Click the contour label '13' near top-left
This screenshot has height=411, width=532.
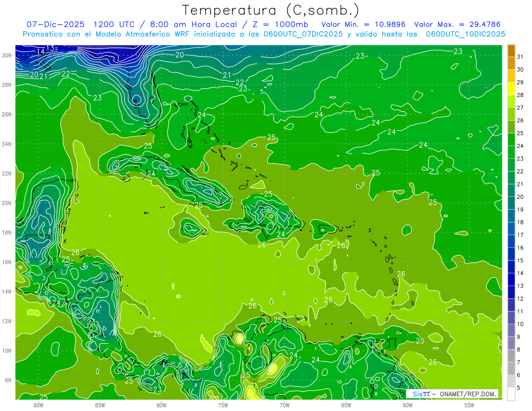[x=50, y=48]
